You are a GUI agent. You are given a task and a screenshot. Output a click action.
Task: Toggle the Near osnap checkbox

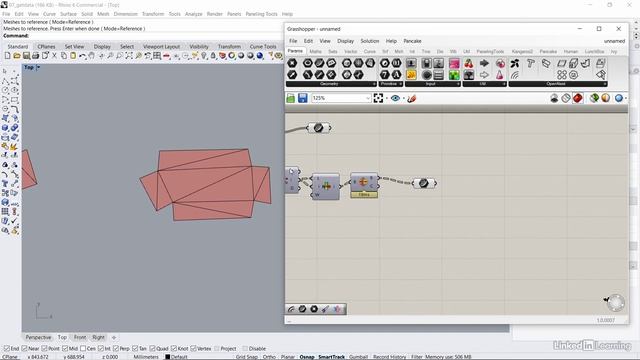[x=24, y=349]
